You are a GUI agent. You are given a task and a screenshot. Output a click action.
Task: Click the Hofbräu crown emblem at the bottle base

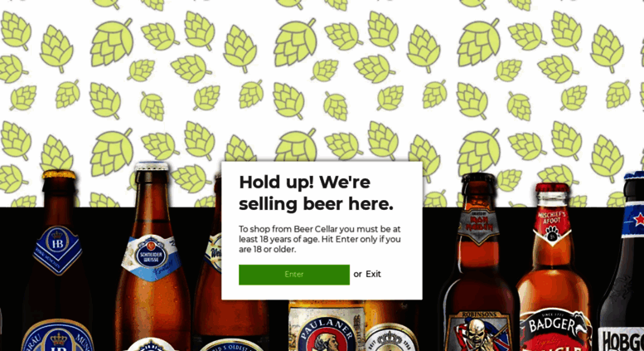57,337
